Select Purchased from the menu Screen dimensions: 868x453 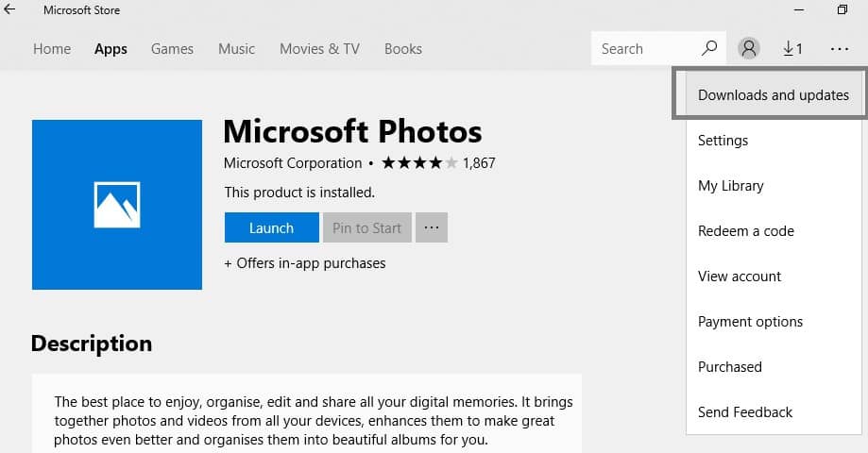pyautogui.click(x=774, y=367)
